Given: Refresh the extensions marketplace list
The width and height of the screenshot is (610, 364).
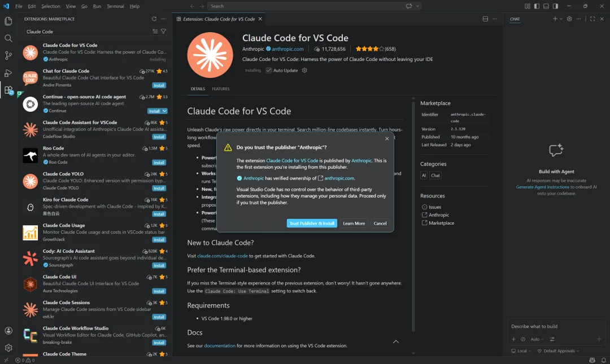Looking at the screenshot, I should tap(154, 19).
